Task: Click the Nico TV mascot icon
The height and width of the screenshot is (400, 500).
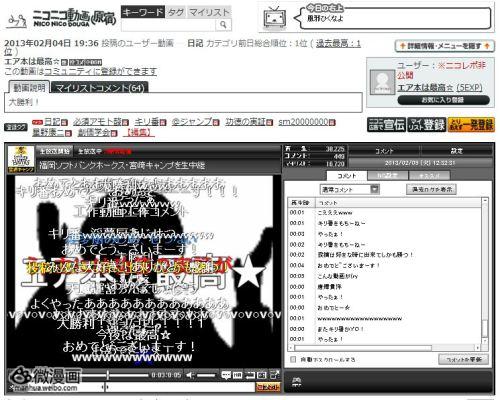Action: (274, 17)
